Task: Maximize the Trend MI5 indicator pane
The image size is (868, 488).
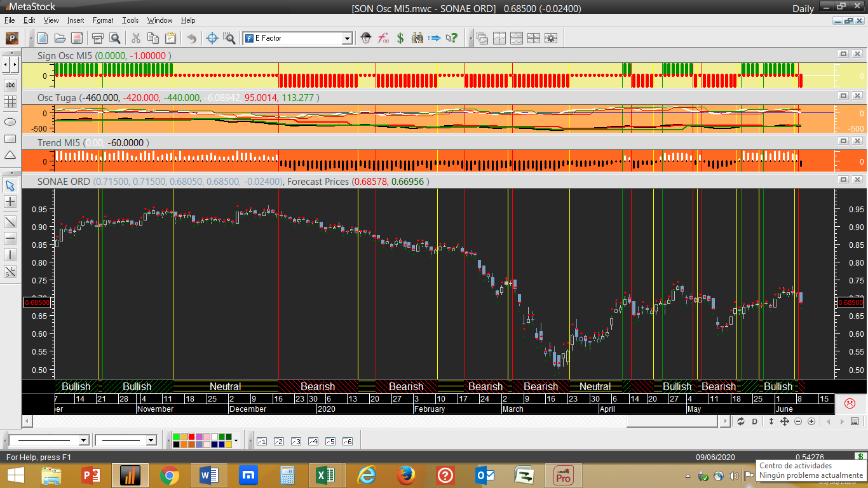Action: point(843,142)
